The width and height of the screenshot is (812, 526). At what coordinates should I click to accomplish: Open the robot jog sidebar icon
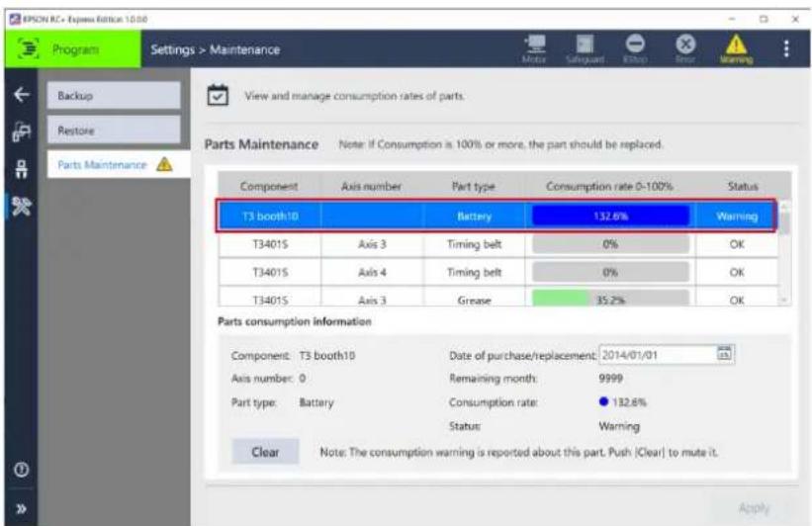tap(21, 131)
